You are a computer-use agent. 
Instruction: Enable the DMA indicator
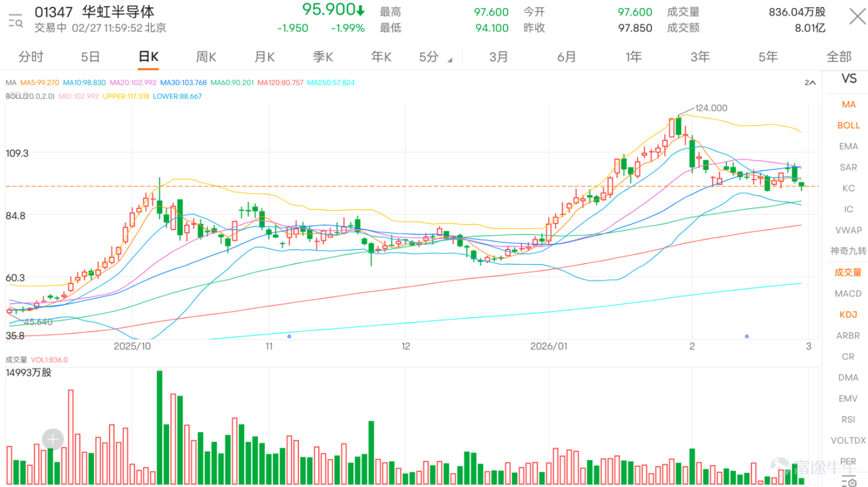tap(848, 377)
